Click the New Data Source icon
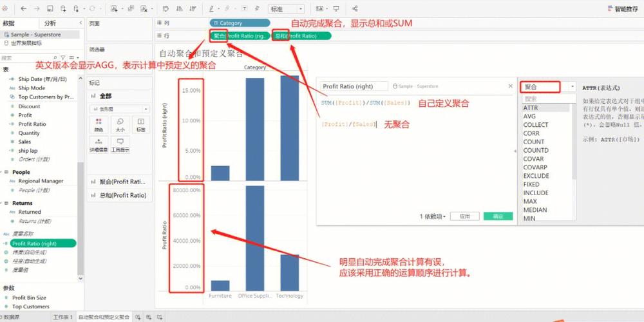Screen dimensions: 644x322 [x=63, y=8]
